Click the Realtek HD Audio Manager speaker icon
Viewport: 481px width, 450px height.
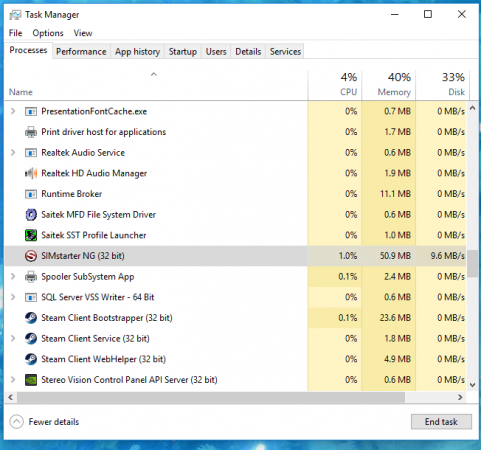click(x=31, y=173)
